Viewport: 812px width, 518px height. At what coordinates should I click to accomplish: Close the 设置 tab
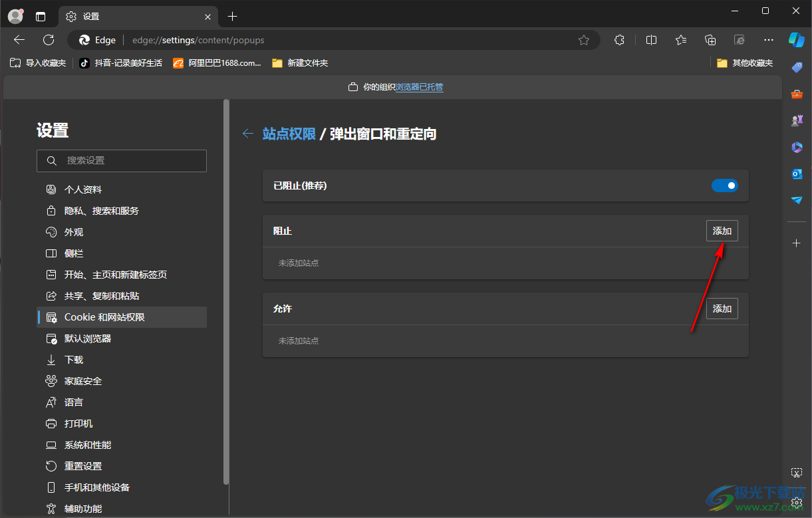[208, 17]
